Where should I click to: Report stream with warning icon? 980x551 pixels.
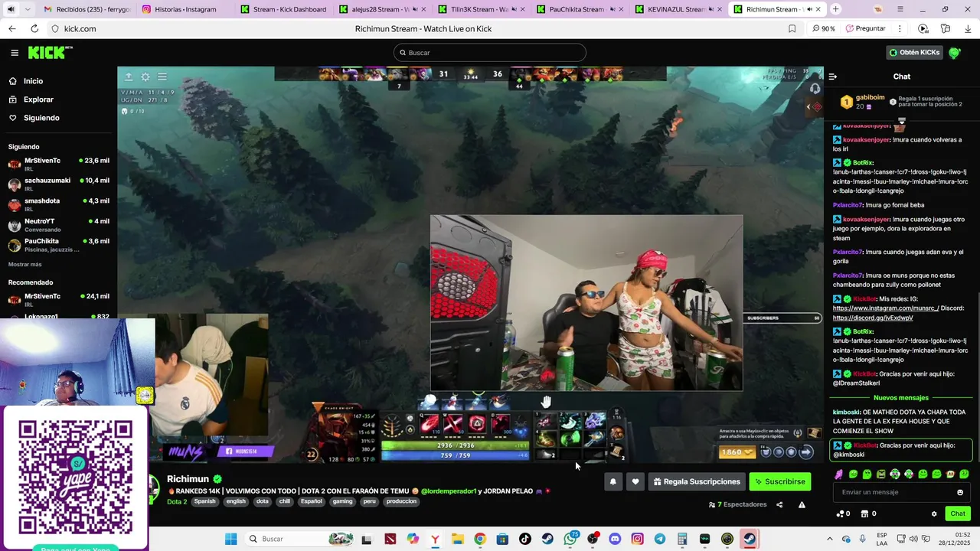[802, 504]
